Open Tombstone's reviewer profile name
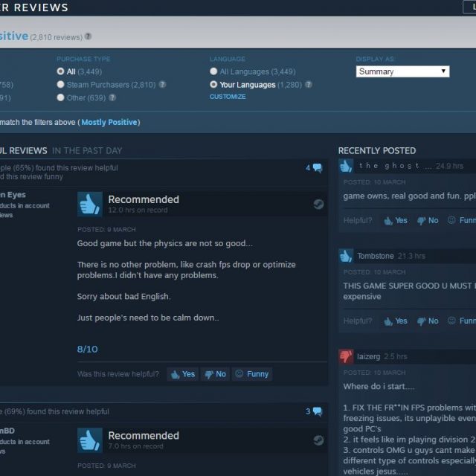 click(376, 256)
